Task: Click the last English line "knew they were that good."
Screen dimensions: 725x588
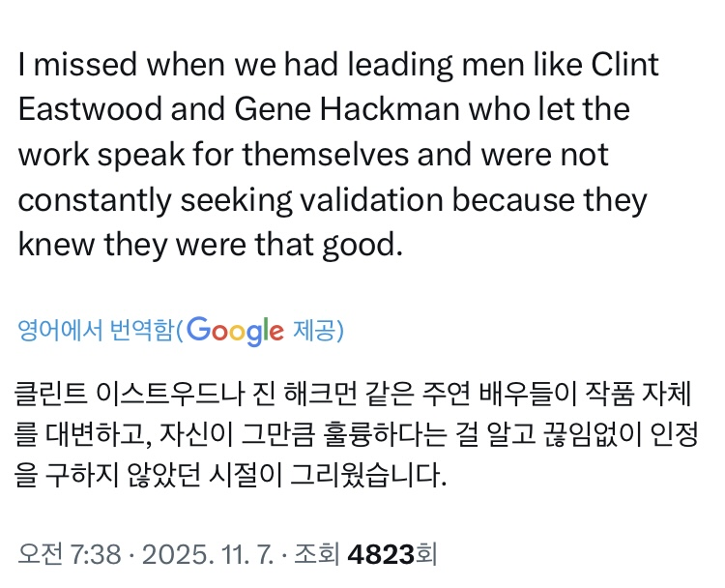Action: click(209, 244)
